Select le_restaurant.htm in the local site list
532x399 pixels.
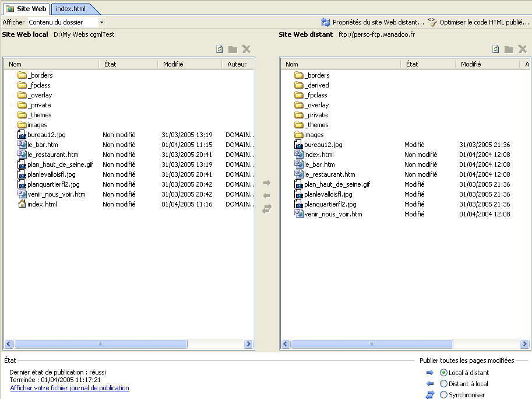click(x=52, y=155)
